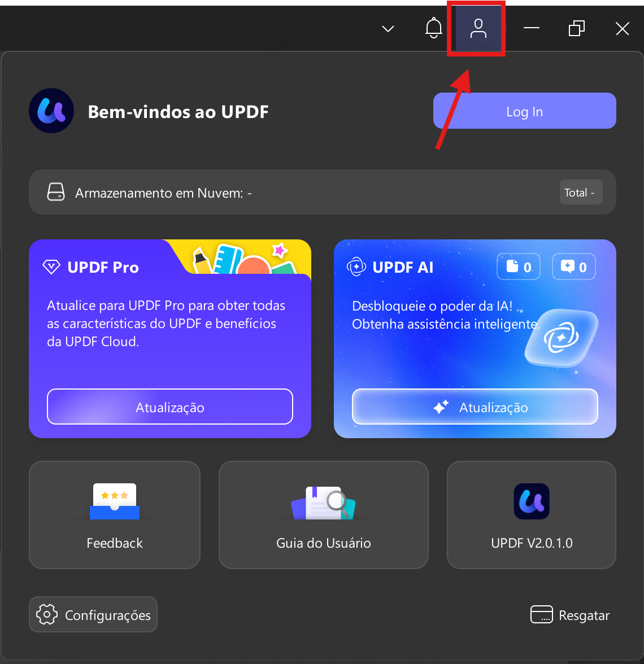Click the Desbloqueie o poder da IA text
The height and width of the screenshot is (664, 644).
(432, 306)
